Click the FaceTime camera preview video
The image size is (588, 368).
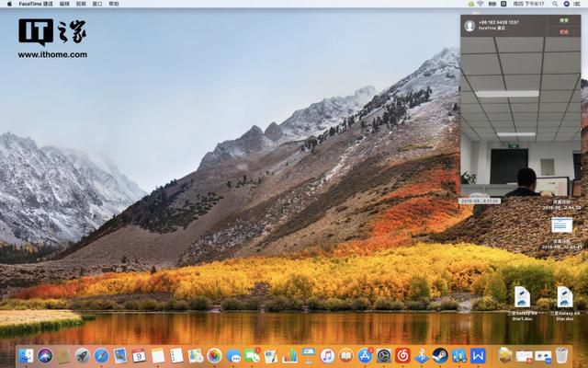(x=521, y=117)
